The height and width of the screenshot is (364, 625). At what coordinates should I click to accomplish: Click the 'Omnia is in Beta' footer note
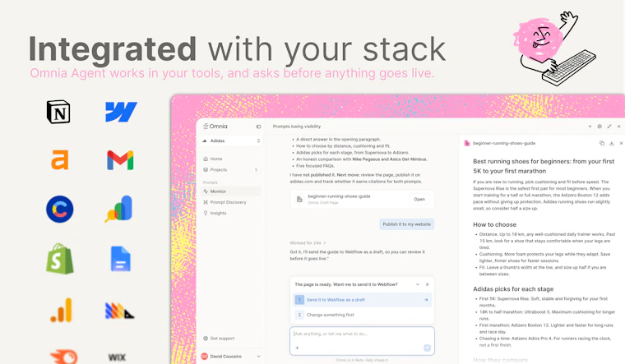click(x=362, y=360)
